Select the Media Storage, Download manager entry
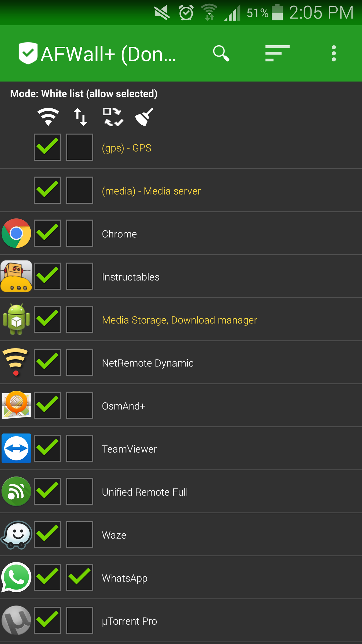 (x=179, y=320)
